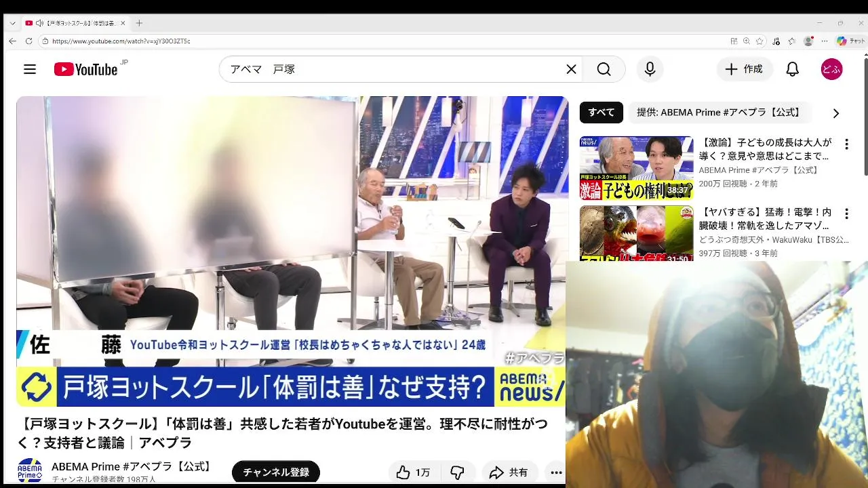Select the 提供: ABEMA Prime #アベプラ chip

(x=719, y=113)
